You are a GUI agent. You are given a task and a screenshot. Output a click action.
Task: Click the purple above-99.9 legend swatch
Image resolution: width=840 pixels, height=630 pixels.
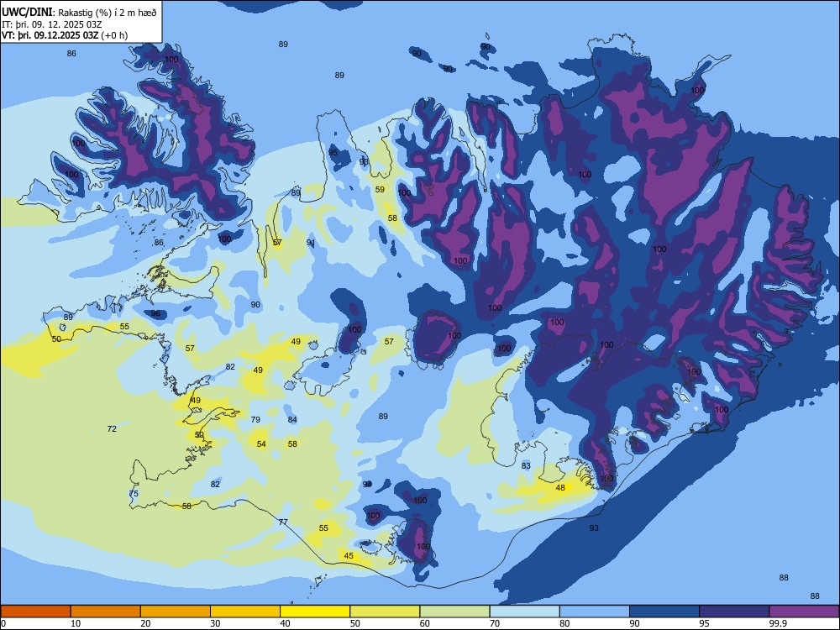[x=804, y=612]
